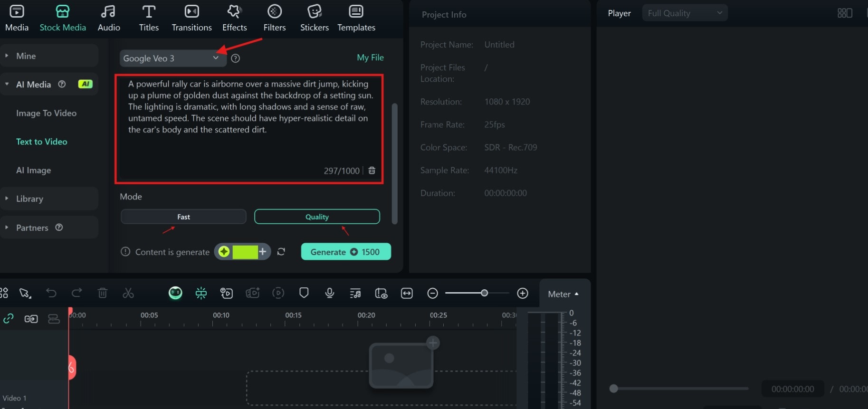Viewport: 868px width, 409px height.
Task: Move the player progress slider handle
Action: [614, 389]
